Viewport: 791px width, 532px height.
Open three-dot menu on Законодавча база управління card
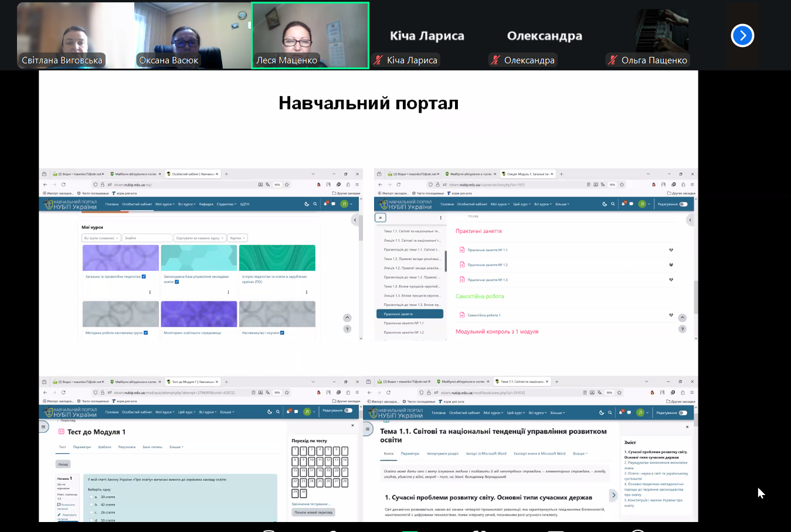pyautogui.click(x=229, y=292)
